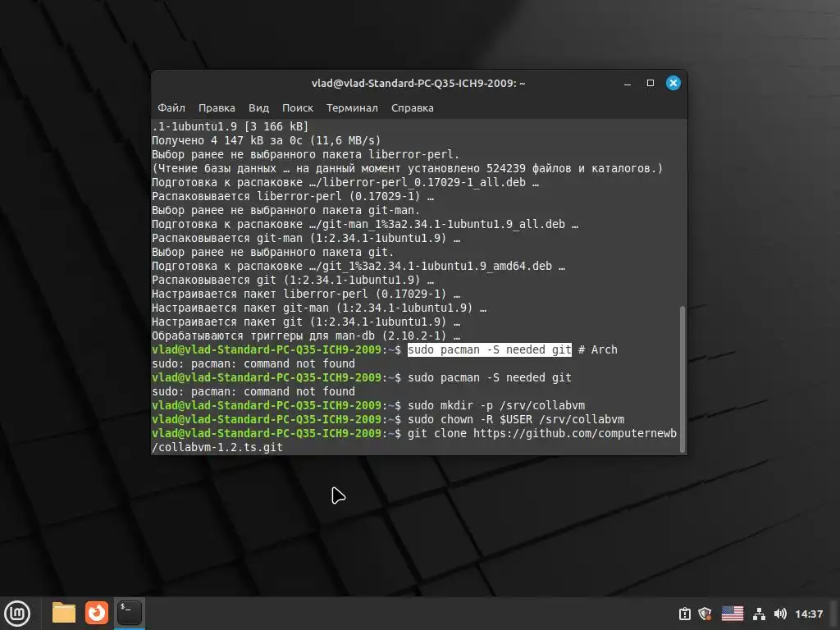Maximize the terminal window
The width and height of the screenshot is (840, 630).
coord(651,83)
